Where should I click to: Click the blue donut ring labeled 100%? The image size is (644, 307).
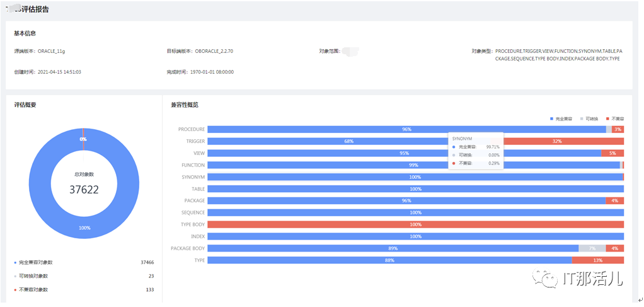[84, 228]
